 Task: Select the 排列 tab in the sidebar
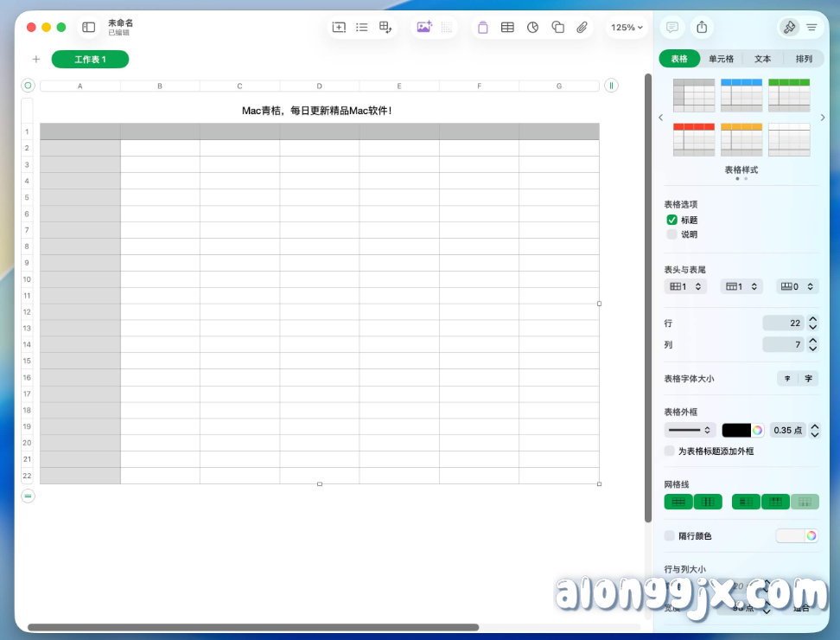[x=804, y=58]
